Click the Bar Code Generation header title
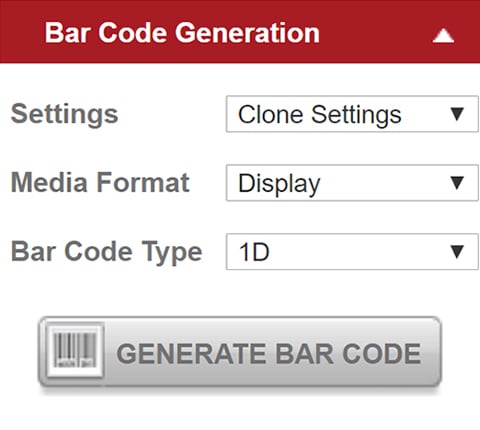Screen dimensions: 480x430 [182, 33]
